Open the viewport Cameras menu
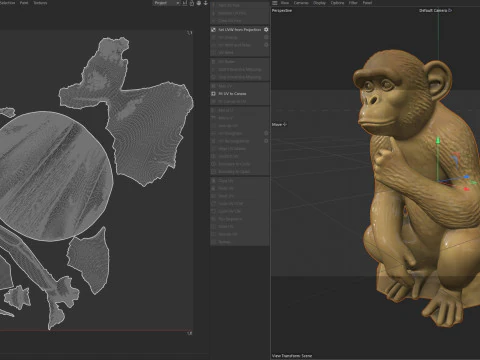 [301, 3]
